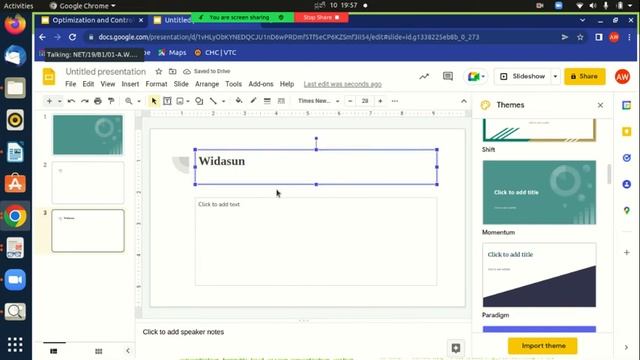Open more toolbar options ellipsis

click(x=395, y=101)
